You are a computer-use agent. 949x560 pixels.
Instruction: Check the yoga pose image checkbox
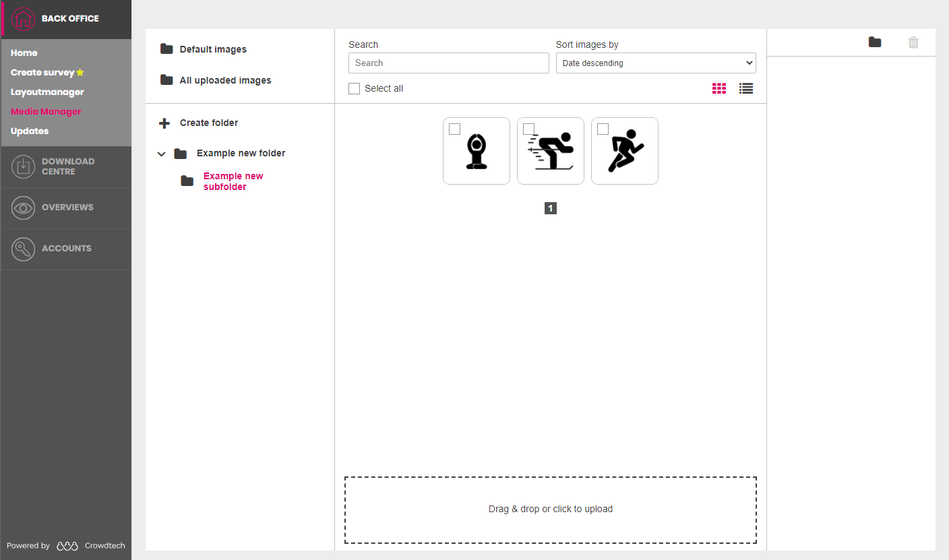pos(455,129)
